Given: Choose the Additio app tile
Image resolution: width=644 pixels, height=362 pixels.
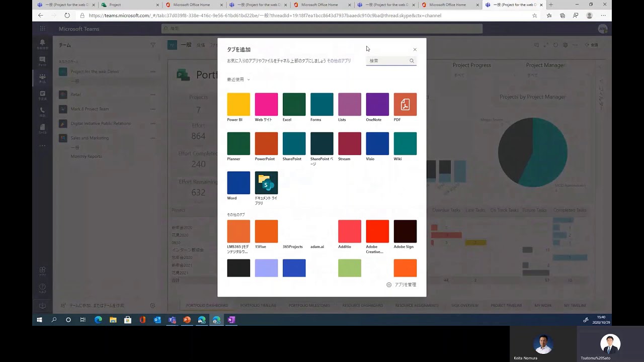Looking at the screenshot, I should (350, 231).
